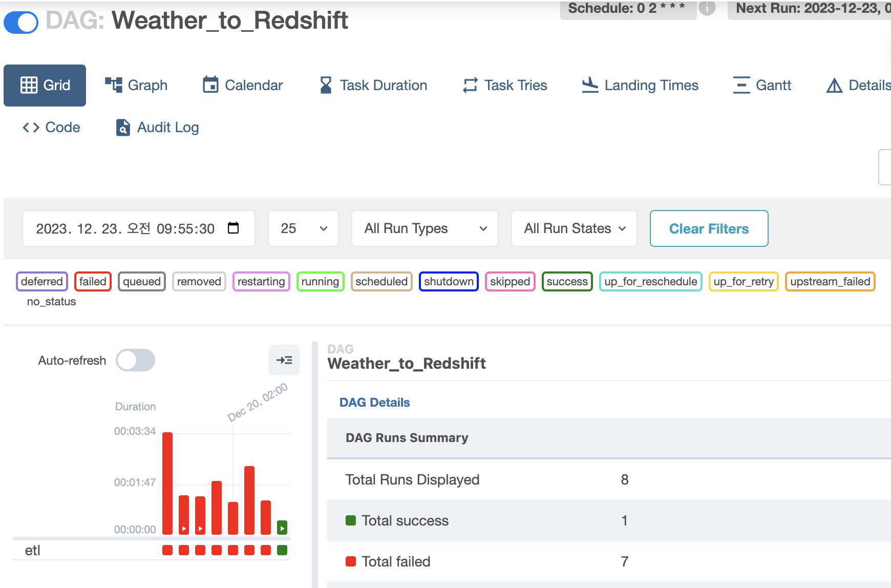Filter by failed status badge
The width and height of the screenshot is (891, 588).
pos(93,281)
